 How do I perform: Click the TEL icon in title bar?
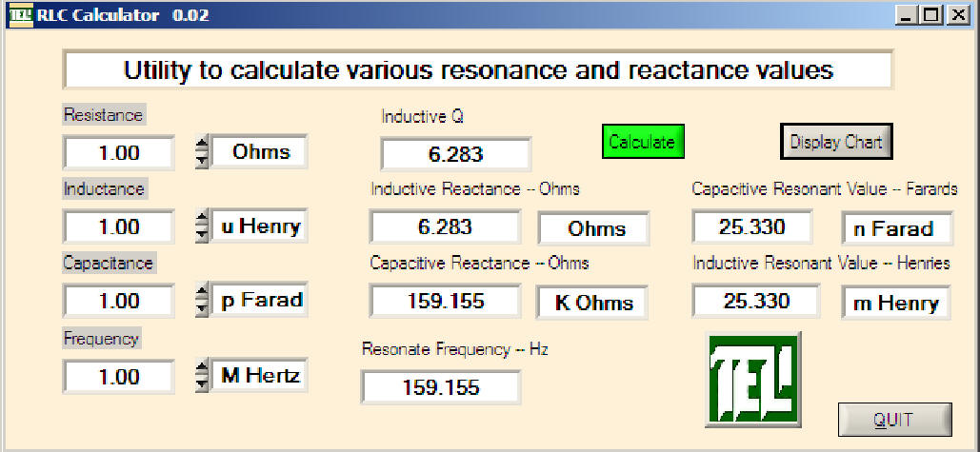pos(20,15)
